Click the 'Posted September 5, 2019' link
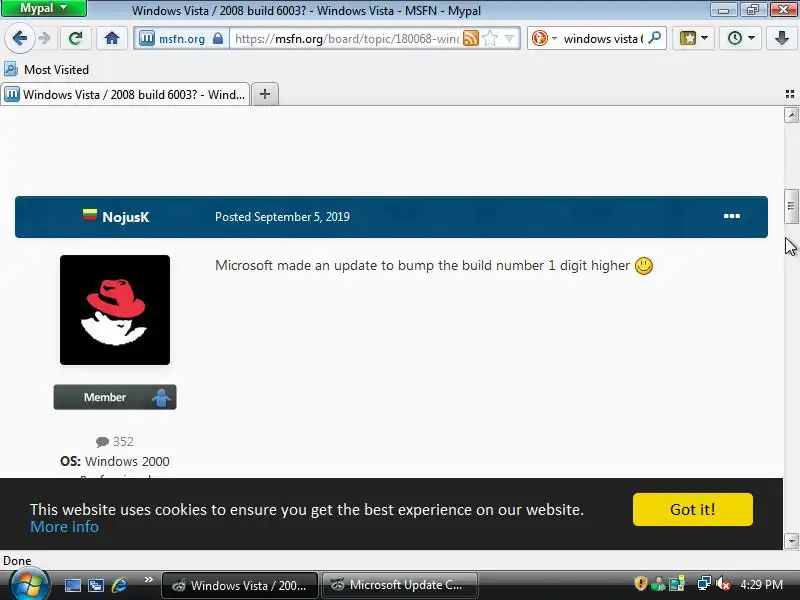 tap(282, 217)
